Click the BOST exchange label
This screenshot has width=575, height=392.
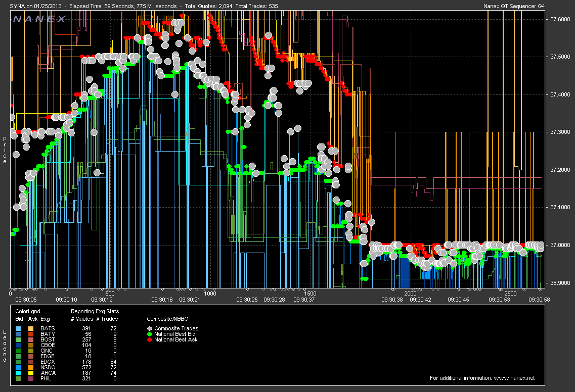[48, 339]
